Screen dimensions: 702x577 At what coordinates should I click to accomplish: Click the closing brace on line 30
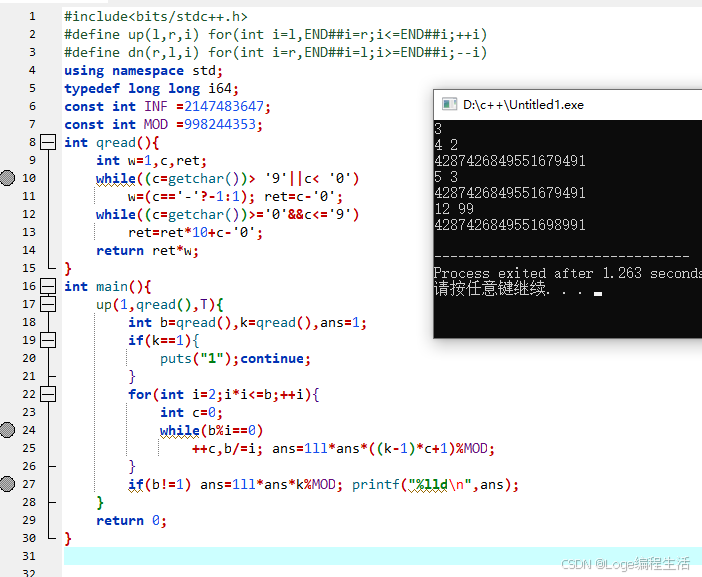[x=68, y=539]
